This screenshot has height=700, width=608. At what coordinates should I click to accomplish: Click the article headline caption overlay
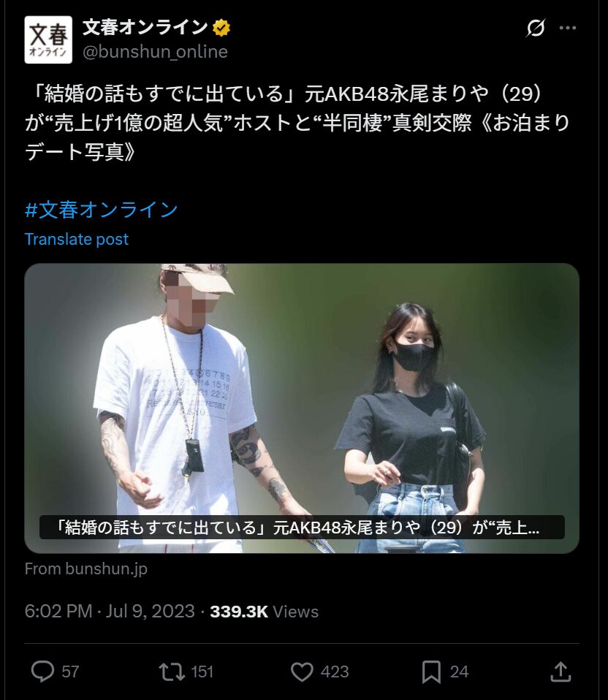[x=303, y=528]
